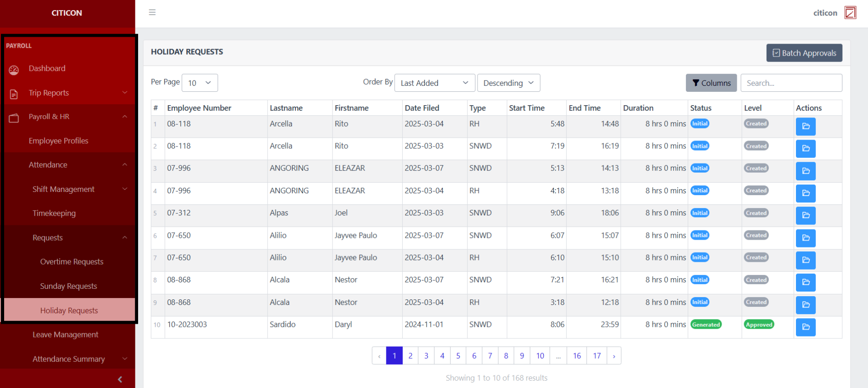Viewport: 868px width, 388px height.
Task: Click the Columns filter button
Action: (711, 83)
